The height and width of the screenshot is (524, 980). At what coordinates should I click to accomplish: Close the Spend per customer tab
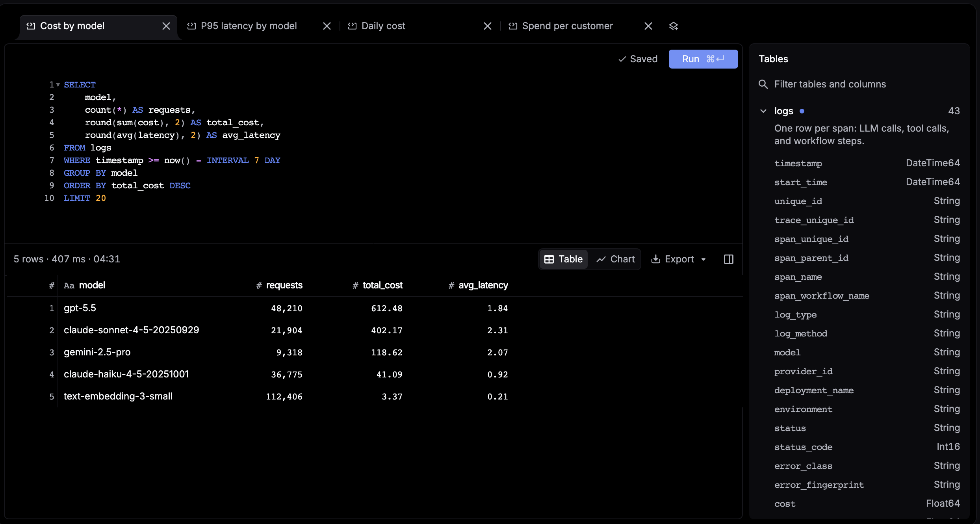click(648, 26)
